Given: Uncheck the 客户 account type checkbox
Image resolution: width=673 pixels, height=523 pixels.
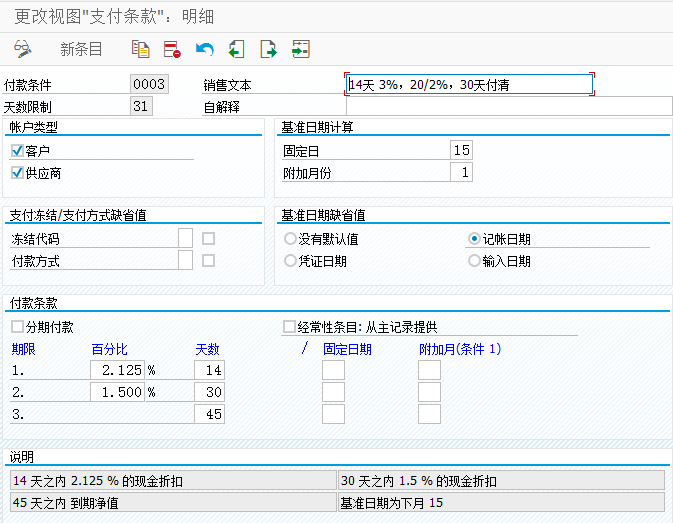Looking at the screenshot, I should 17,151.
